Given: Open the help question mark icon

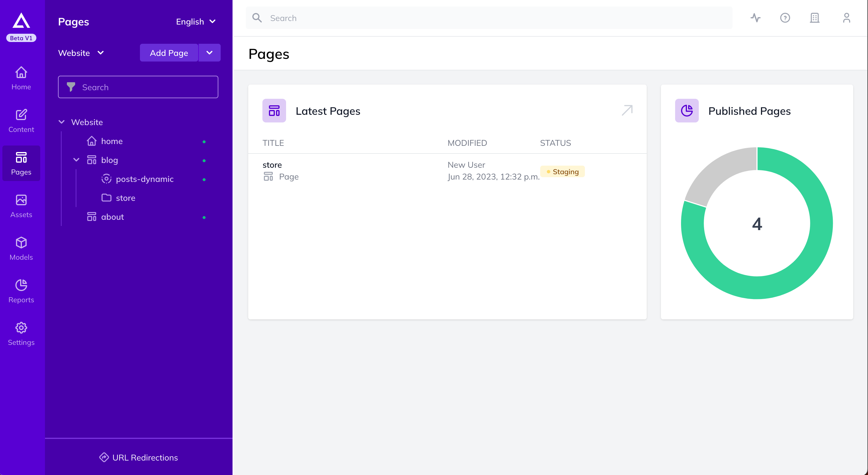Looking at the screenshot, I should 785,18.
